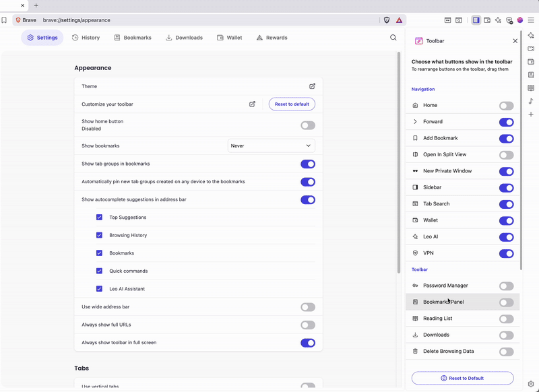Open Playlist music note icon in sidebar strip
The image size is (539, 392).
[531, 101]
